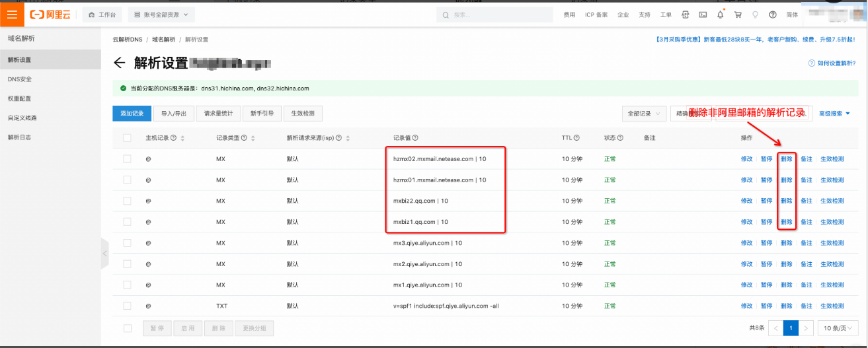Check the TXT spf1 record row
The height and width of the screenshot is (348, 868).
coord(127,306)
